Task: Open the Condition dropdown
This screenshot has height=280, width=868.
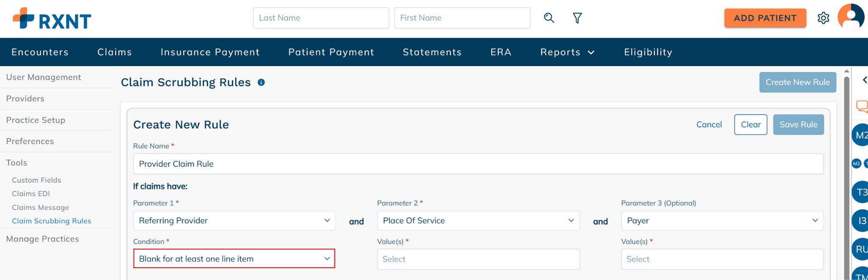Action: point(234,259)
